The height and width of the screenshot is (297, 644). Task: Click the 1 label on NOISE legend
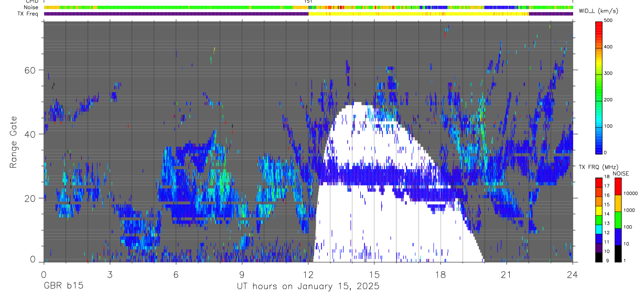625,260
